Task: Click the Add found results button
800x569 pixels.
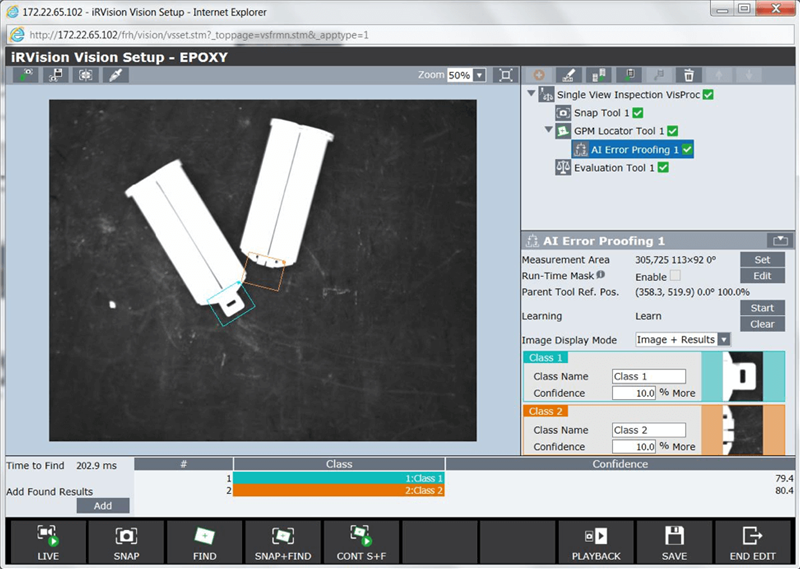Action: (x=103, y=506)
